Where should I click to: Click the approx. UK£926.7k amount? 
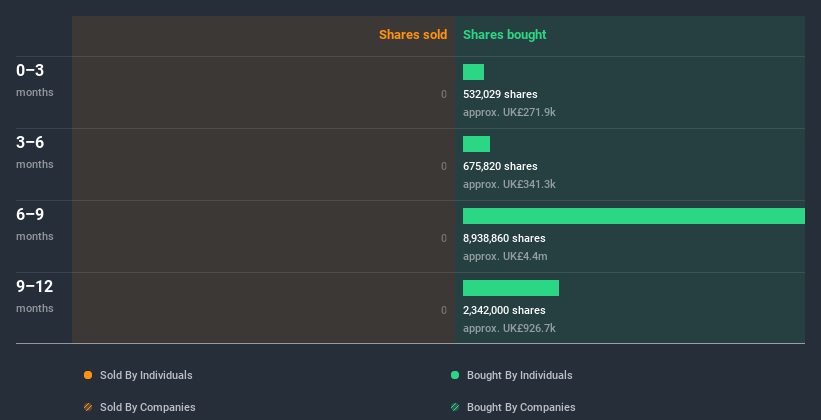tap(509, 328)
